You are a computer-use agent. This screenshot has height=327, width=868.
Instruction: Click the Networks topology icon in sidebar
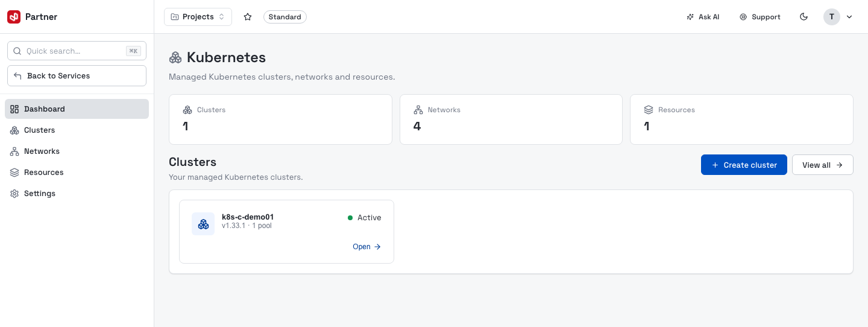14,151
